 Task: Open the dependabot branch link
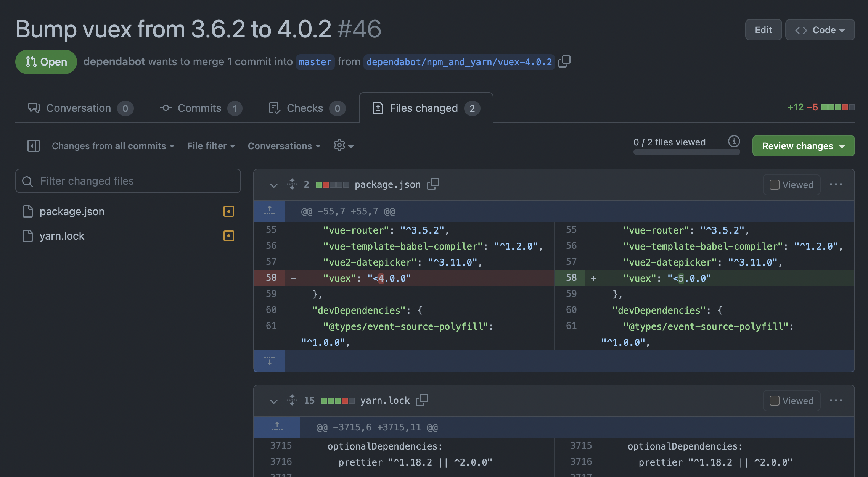pos(458,61)
